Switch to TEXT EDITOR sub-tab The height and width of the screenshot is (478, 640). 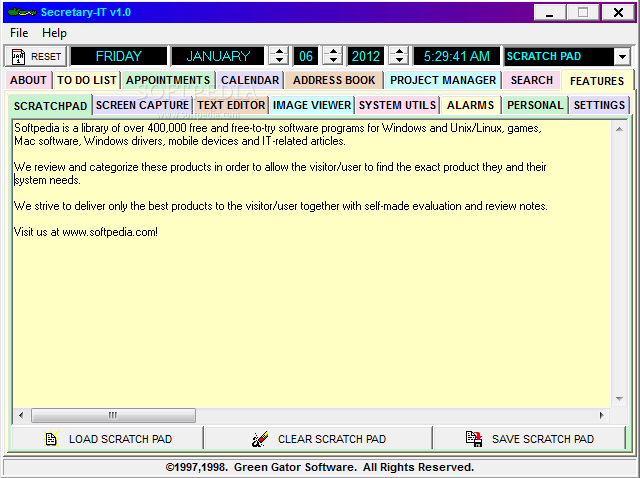(x=231, y=105)
